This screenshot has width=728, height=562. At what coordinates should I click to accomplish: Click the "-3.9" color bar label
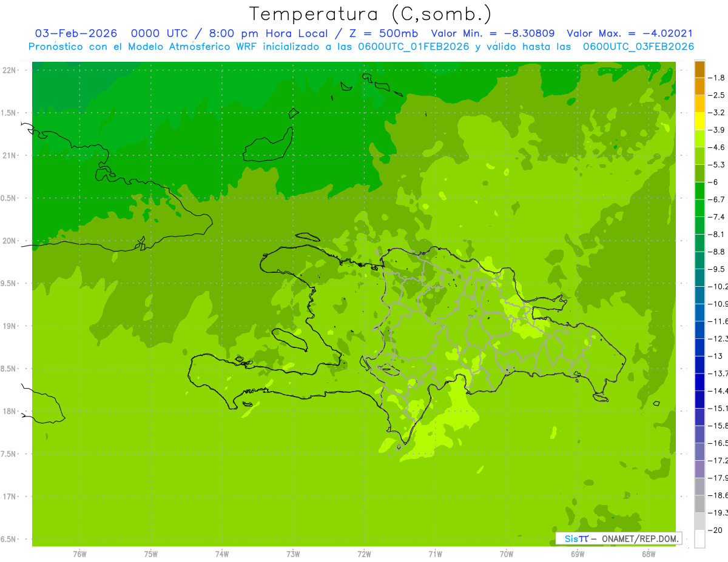click(718, 130)
